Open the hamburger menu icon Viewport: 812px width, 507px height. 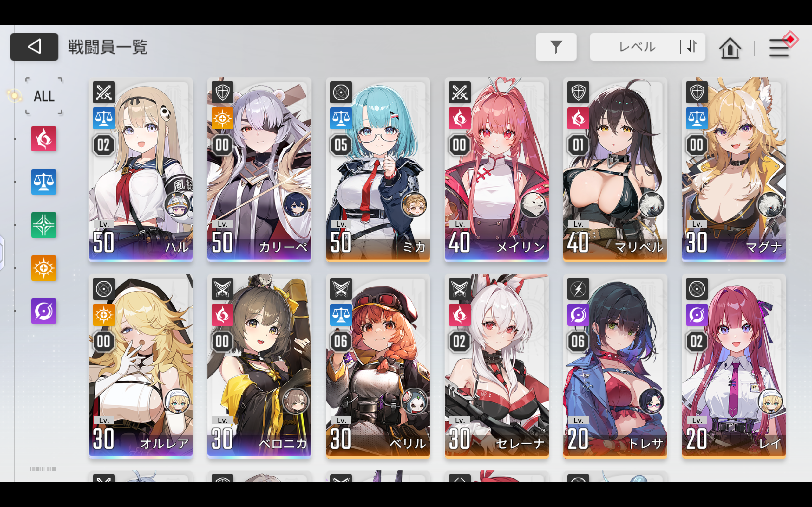click(779, 48)
